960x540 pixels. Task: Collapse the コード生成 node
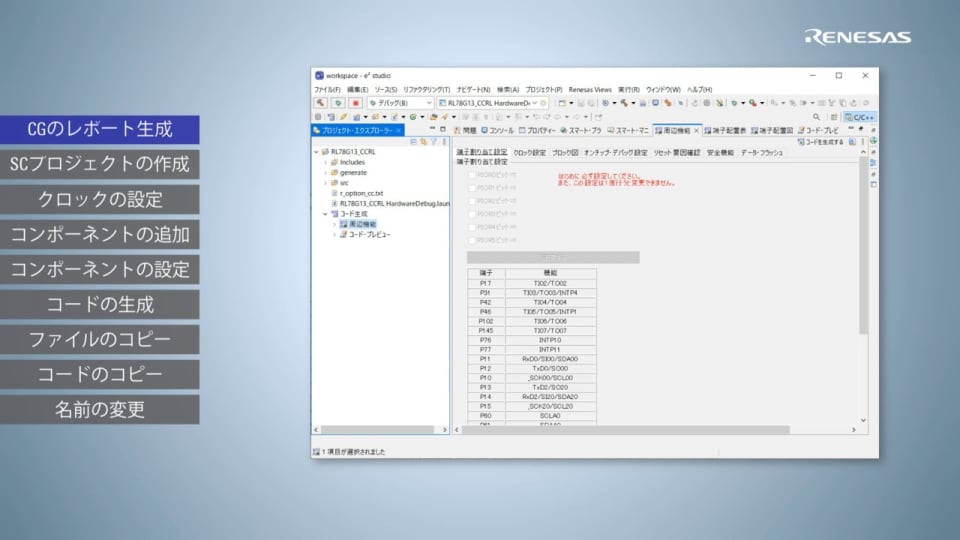pos(326,214)
